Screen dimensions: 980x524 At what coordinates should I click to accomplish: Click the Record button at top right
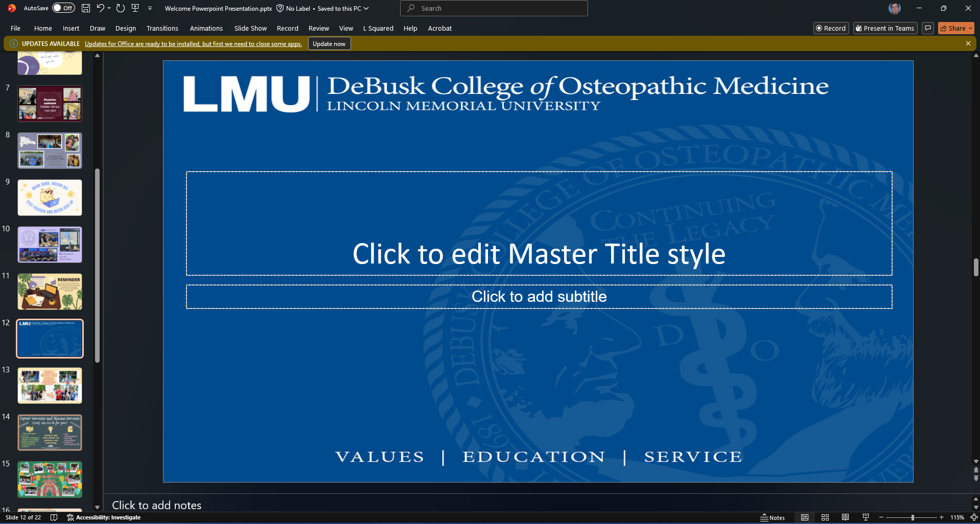[831, 28]
